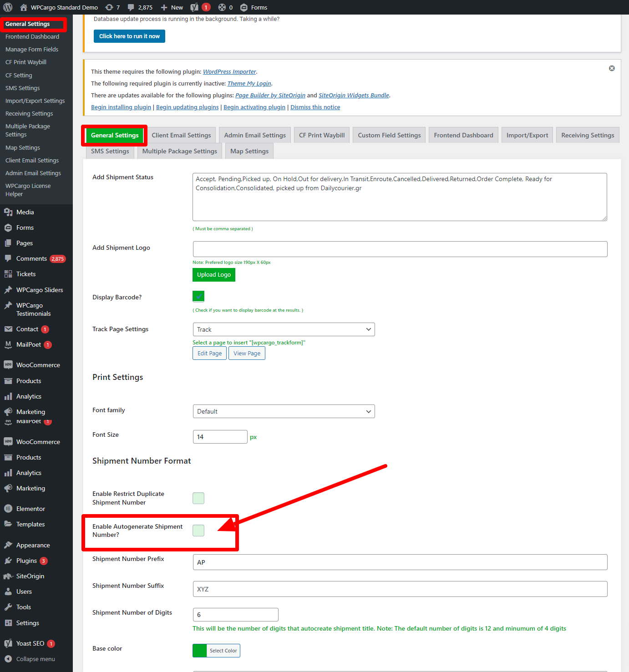This screenshot has height=672, width=629.
Task: Click the sidebar Forms menu icon
Action: click(8, 227)
